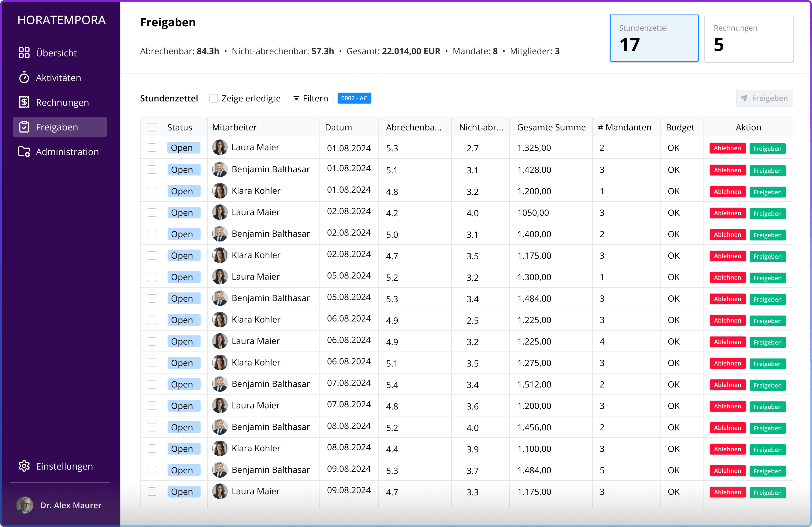Open the Filtern dropdown
Image resolution: width=812 pixels, height=527 pixels.
coord(310,98)
